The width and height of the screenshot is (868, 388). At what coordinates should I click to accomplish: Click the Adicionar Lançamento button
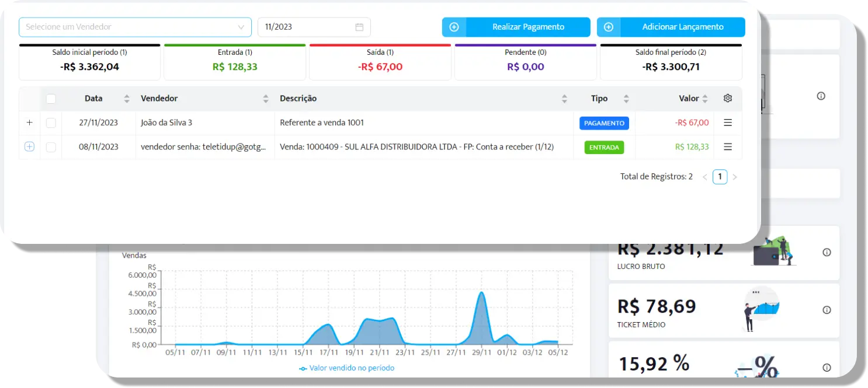click(671, 27)
